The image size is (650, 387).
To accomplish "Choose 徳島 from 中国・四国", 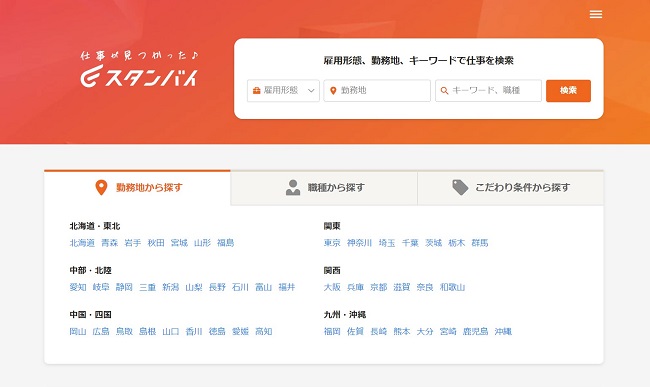I will [x=217, y=331].
